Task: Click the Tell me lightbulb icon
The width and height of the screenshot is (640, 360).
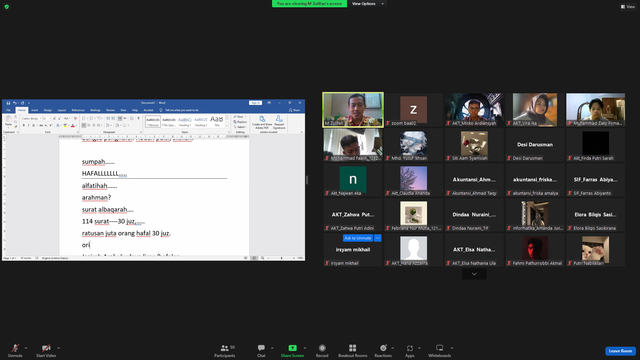Action: (x=161, y=110)
